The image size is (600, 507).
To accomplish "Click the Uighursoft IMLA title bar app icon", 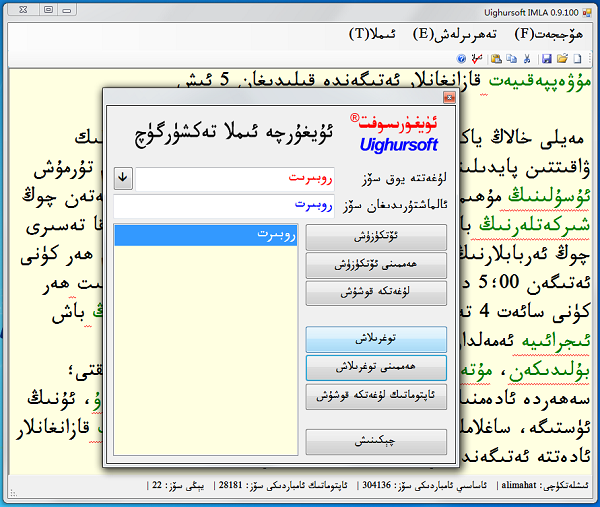I will pyautogui.click(x=587, y=13).
